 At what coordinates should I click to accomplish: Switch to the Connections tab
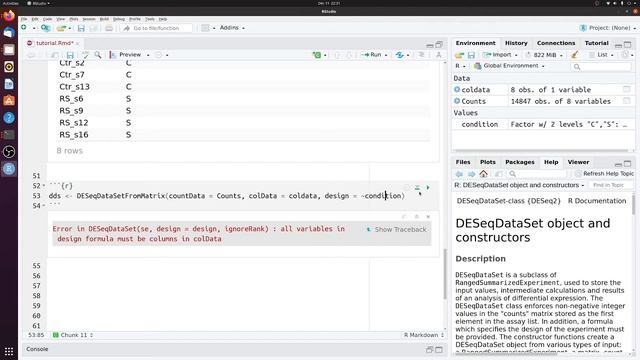point(556,43)
